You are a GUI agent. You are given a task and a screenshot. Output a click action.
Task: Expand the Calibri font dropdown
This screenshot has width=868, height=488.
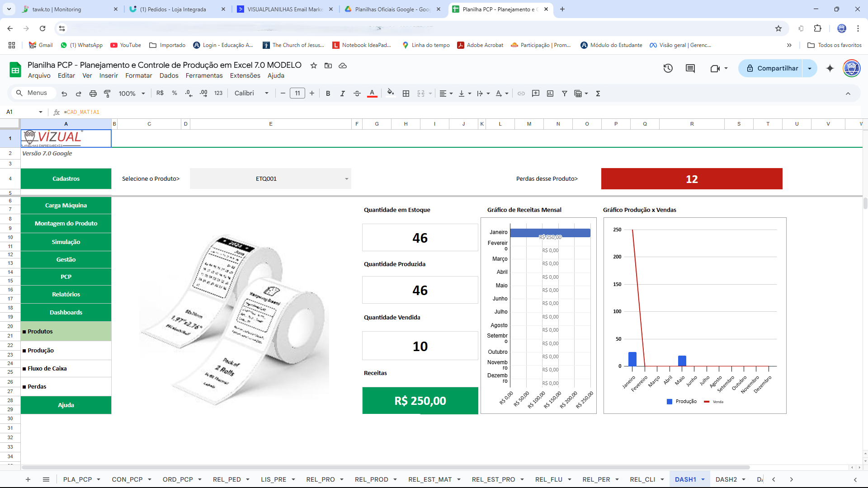pos(251,94)
